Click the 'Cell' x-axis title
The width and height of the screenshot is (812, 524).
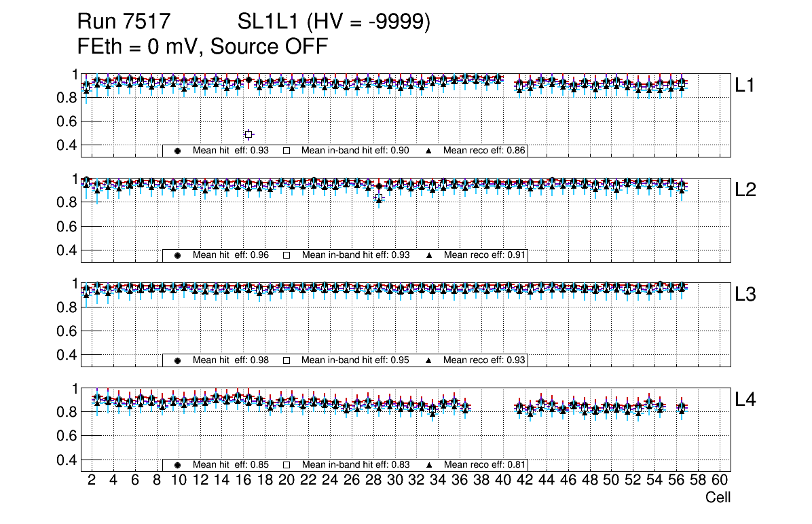click(x=718, y=498)
